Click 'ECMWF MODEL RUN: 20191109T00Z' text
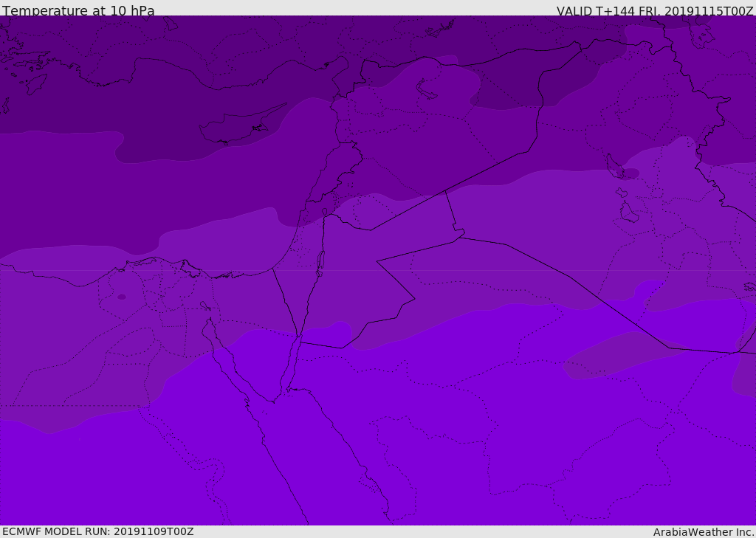 click(98, 531)
